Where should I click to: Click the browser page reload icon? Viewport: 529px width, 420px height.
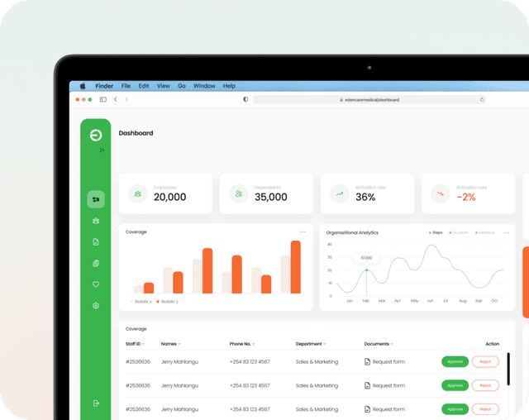point(482,99)
